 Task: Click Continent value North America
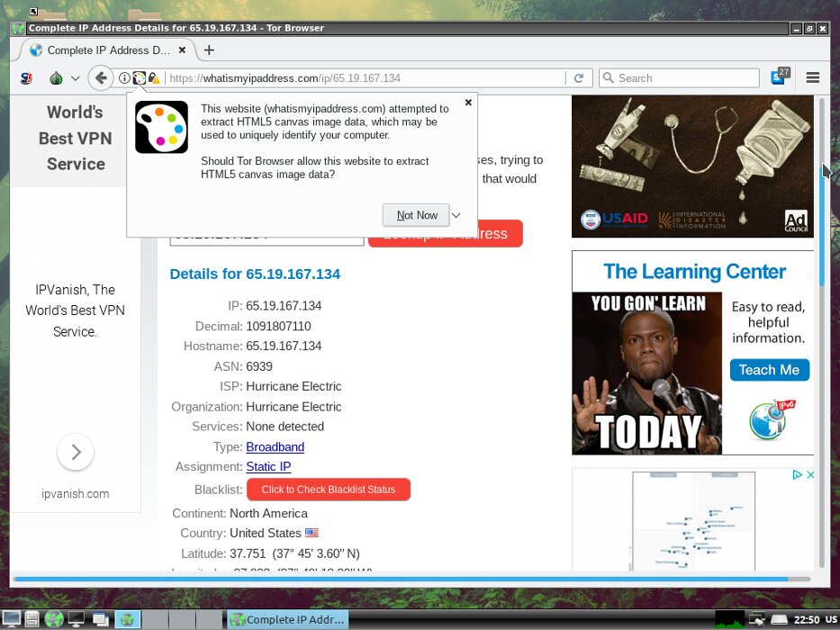coord(269,513)
